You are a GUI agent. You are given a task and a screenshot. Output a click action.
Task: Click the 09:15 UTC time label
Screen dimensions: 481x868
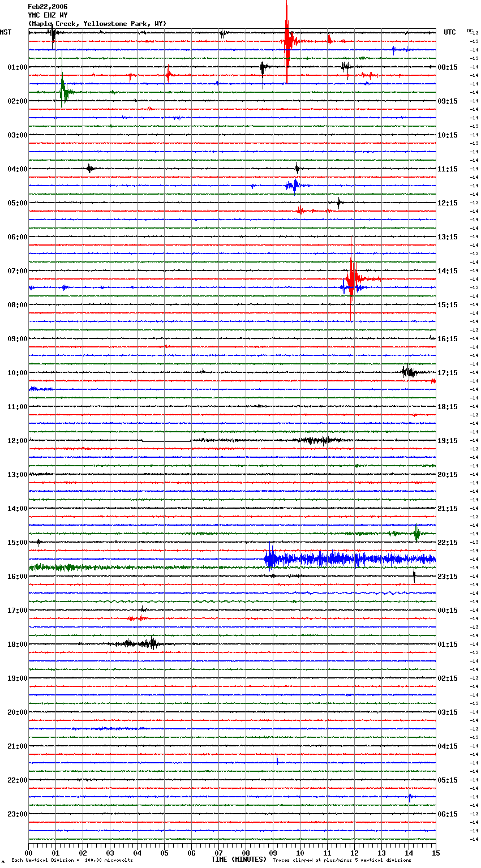point(448,101)
